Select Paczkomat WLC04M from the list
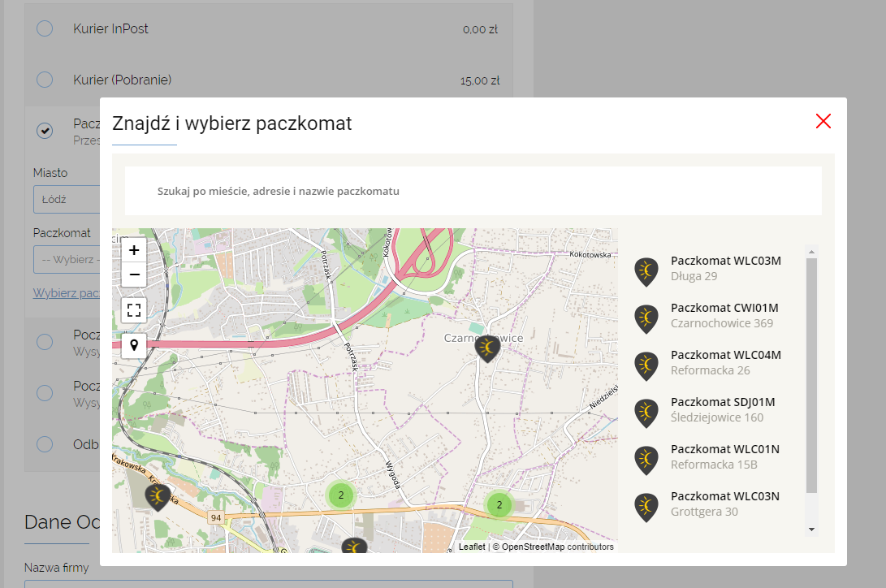The height and width of the screenshot is (588, 886). tap(726, 355)
